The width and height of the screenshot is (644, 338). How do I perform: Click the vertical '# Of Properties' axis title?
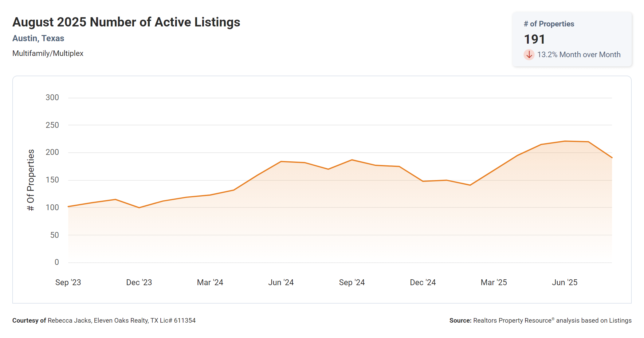(x=31, y=180)
